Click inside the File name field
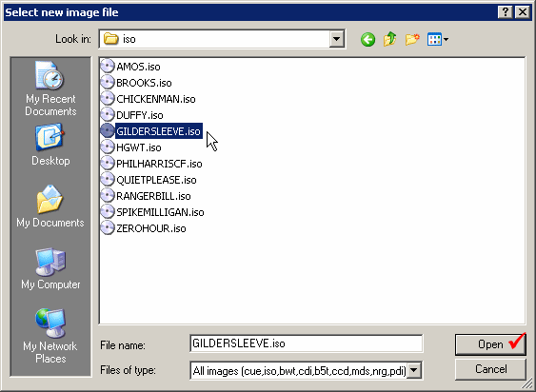536x392 pixels. coord(306,343)
